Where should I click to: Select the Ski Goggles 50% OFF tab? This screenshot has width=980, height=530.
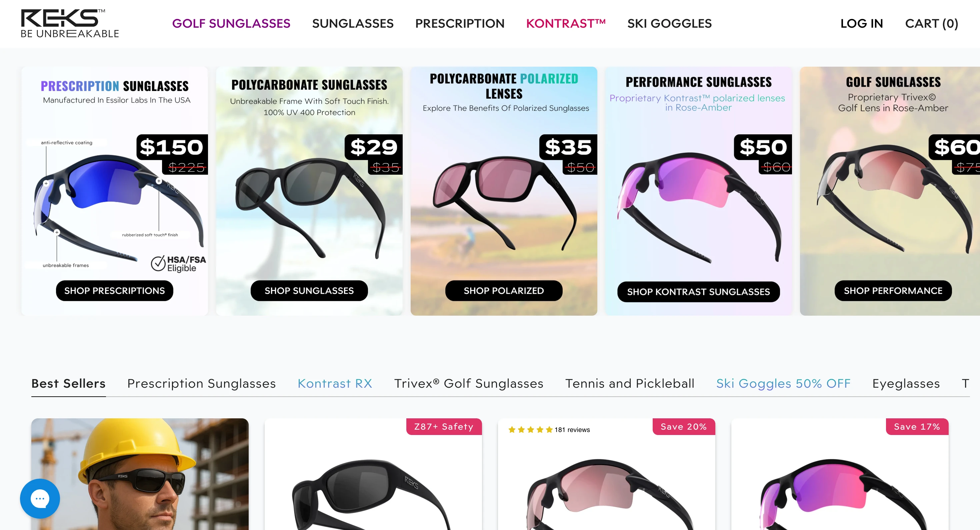click(x=783, y=384)
